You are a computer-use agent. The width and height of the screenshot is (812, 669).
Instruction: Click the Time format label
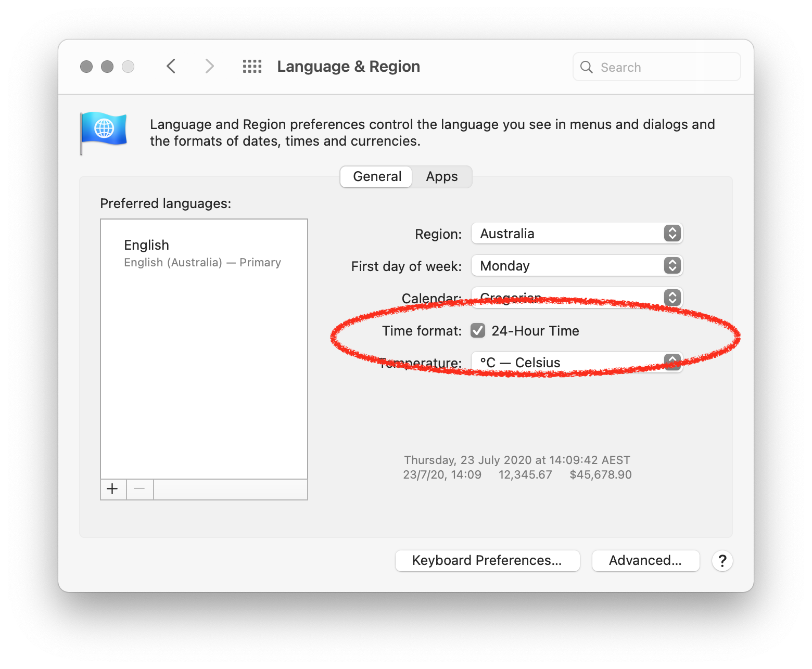point(422,331)
